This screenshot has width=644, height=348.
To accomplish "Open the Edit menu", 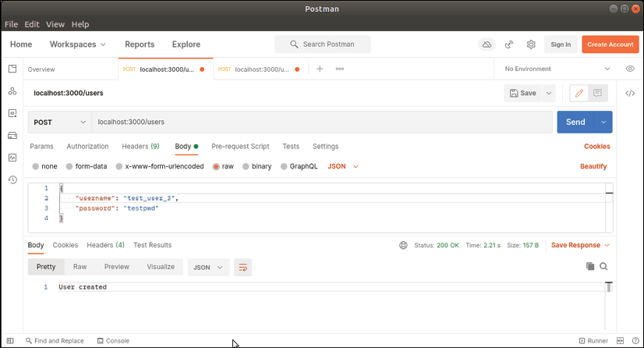I will pos(32,24).
